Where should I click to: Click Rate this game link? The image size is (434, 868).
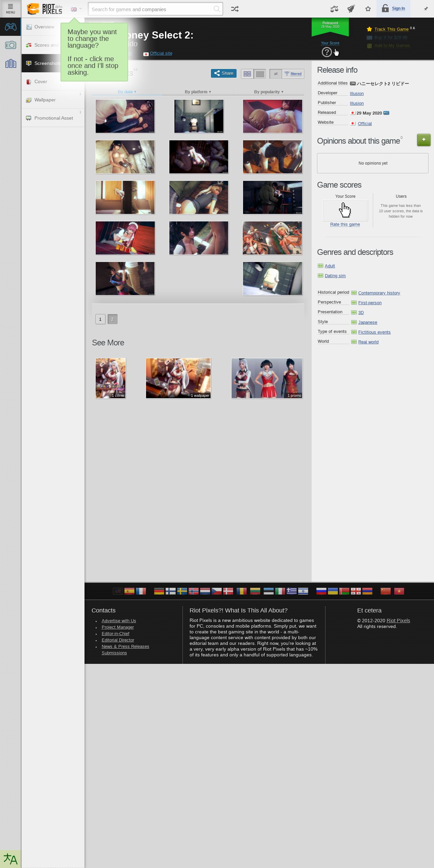point(345,224)
